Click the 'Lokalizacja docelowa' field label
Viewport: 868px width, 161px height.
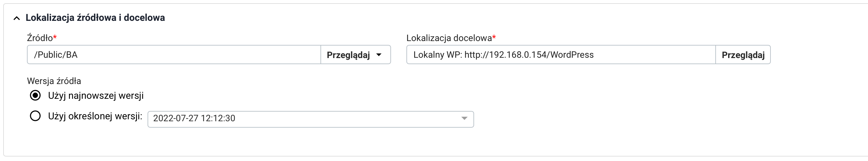[449, 38]
